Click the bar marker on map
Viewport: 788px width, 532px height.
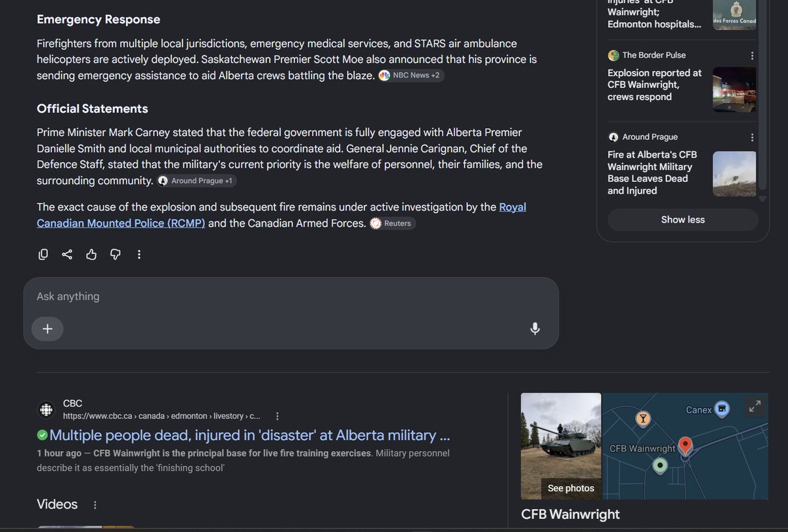(644, 418)
